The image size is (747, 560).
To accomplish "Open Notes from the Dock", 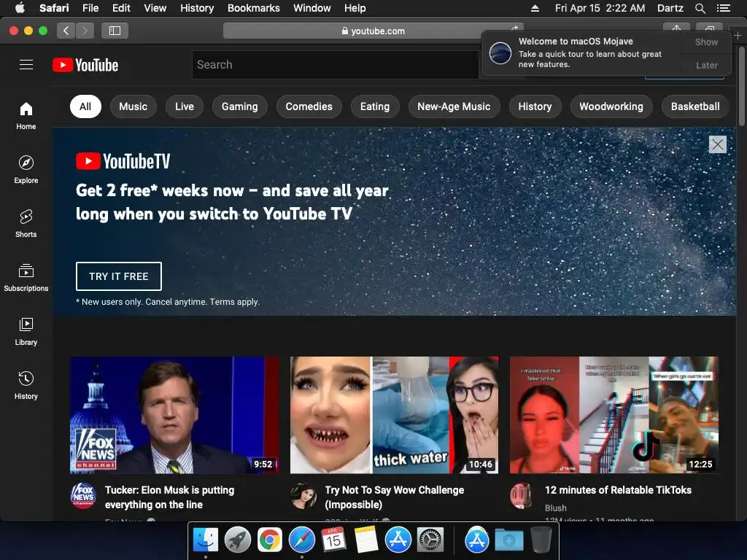I will [x=366, y=540].
